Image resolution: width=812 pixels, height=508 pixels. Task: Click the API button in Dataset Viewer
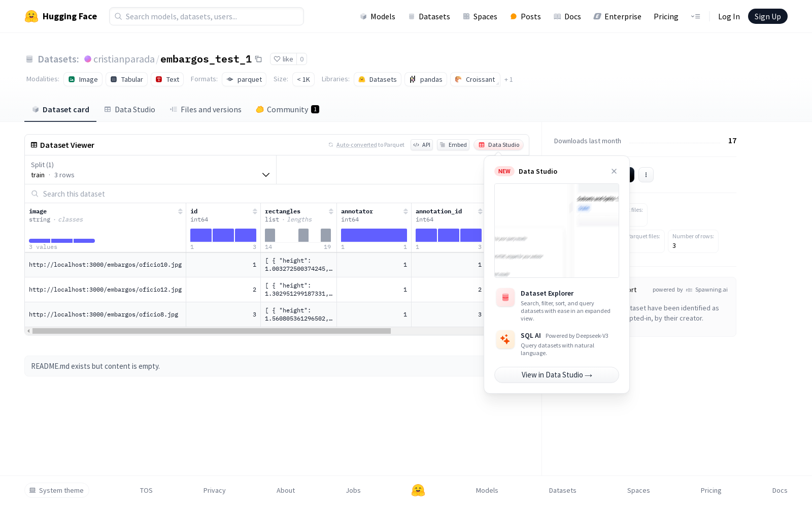pyautogui.click(x=422, y=145)
